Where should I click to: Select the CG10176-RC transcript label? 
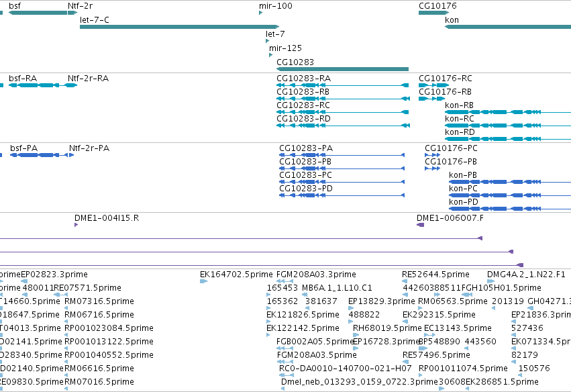(446, 79)
